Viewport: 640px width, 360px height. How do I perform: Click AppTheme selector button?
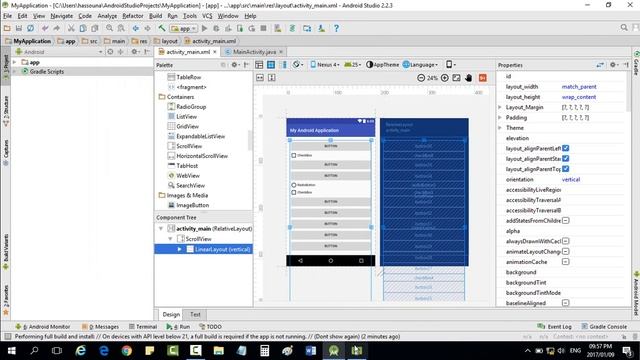pos(382,65)
